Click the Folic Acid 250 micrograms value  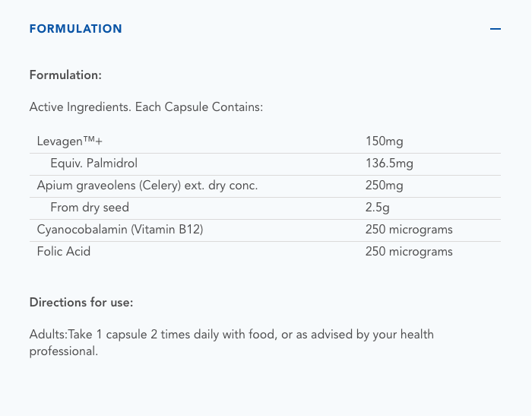(x=409, y=252)
